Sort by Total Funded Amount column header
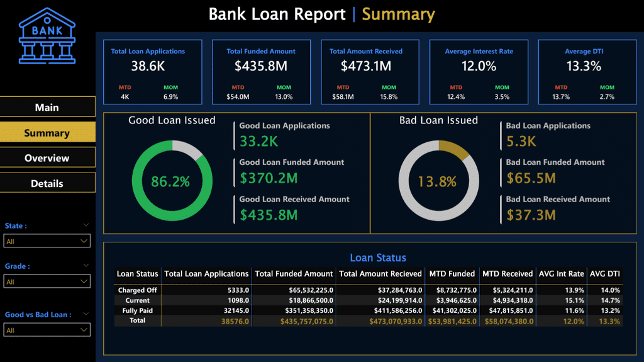 [294, 274]
